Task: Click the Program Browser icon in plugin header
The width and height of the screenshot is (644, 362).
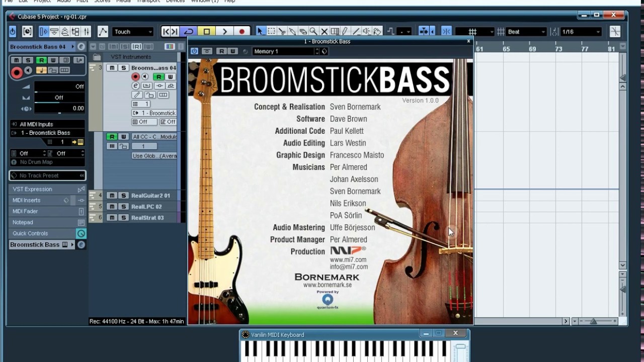Action: coord(325,51)
